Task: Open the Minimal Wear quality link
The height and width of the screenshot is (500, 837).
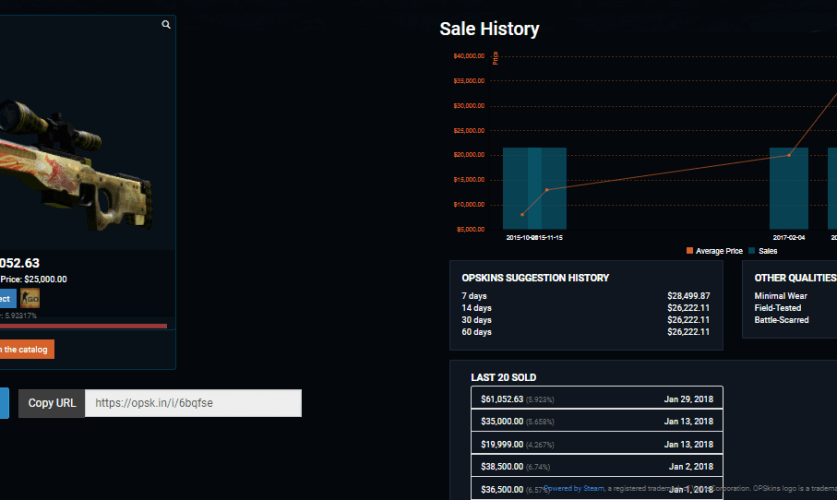Action: (x=783, y=296)
